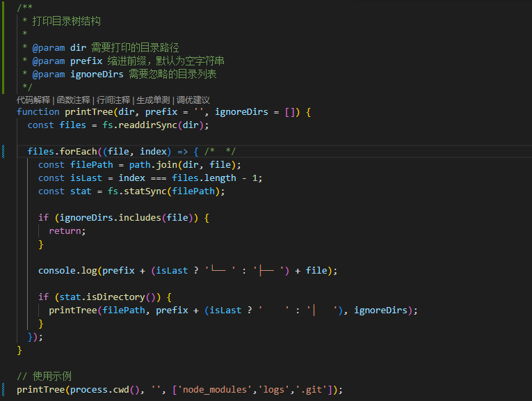Image resolution: width=532 pixels, height=401 pixels.
Task: Click the 生成单测 code lens link
Action: [x=153, y=100]
